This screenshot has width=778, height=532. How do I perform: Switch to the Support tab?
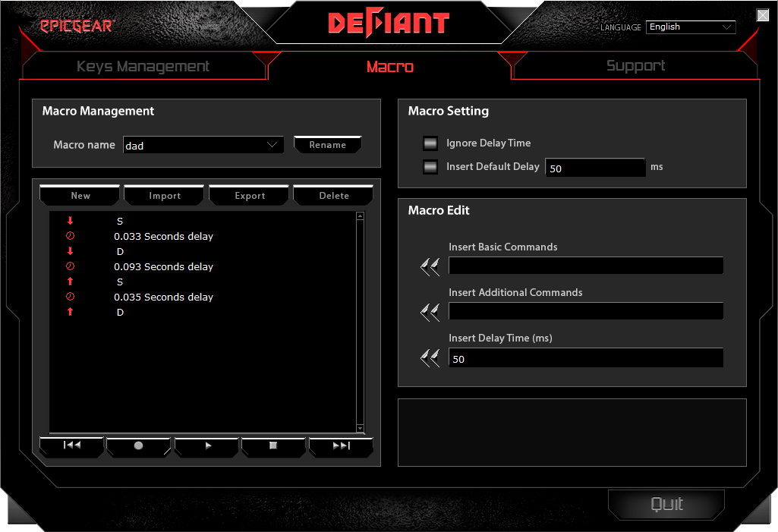tap(635, 65)
